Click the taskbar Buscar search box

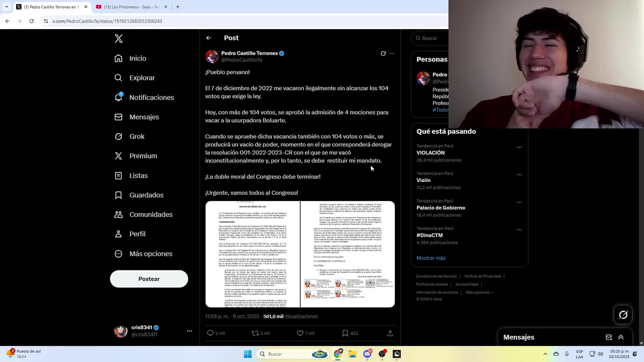293,354
